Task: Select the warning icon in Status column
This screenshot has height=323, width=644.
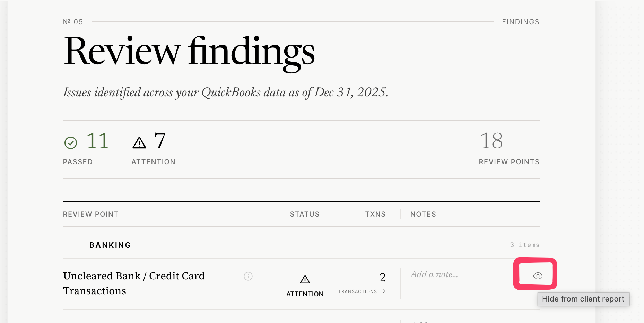Action: [x=305, y=279]
